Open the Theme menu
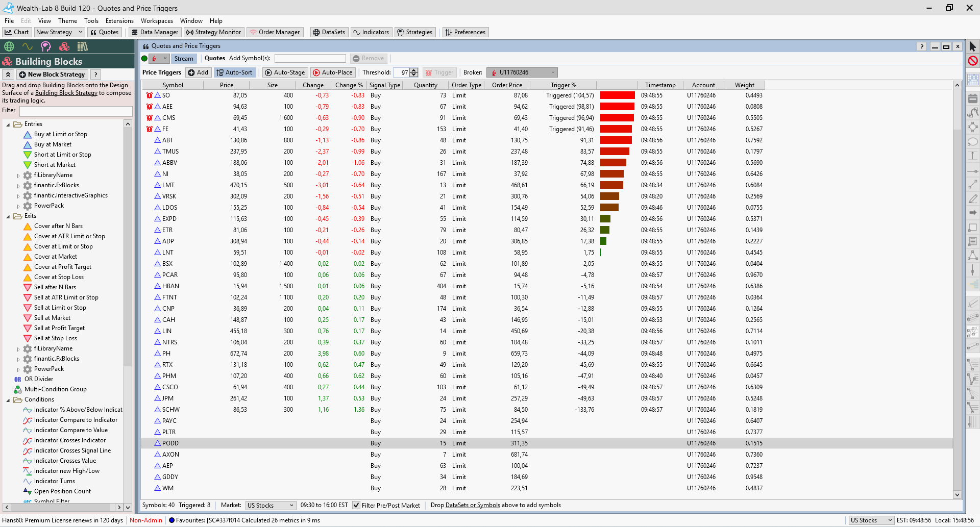This screenshot has width=980, height=527. [67, 21]
